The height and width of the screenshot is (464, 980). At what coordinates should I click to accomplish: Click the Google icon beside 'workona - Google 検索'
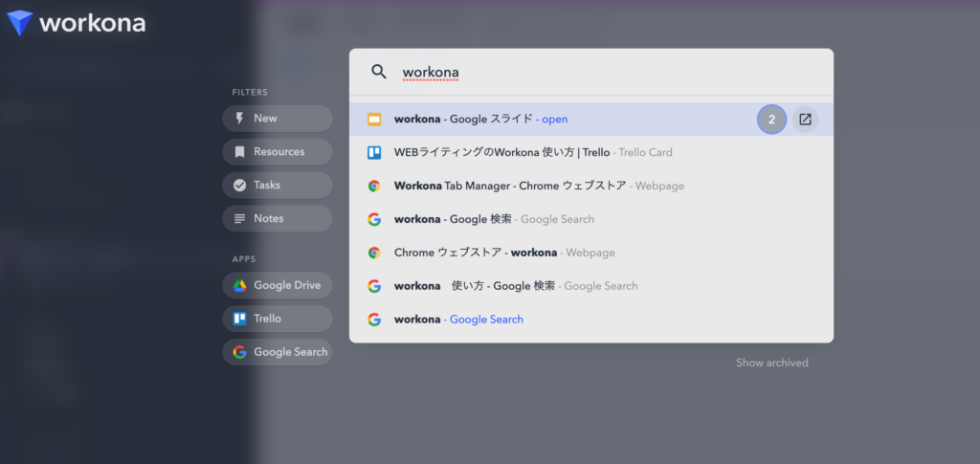pos(374,219)
